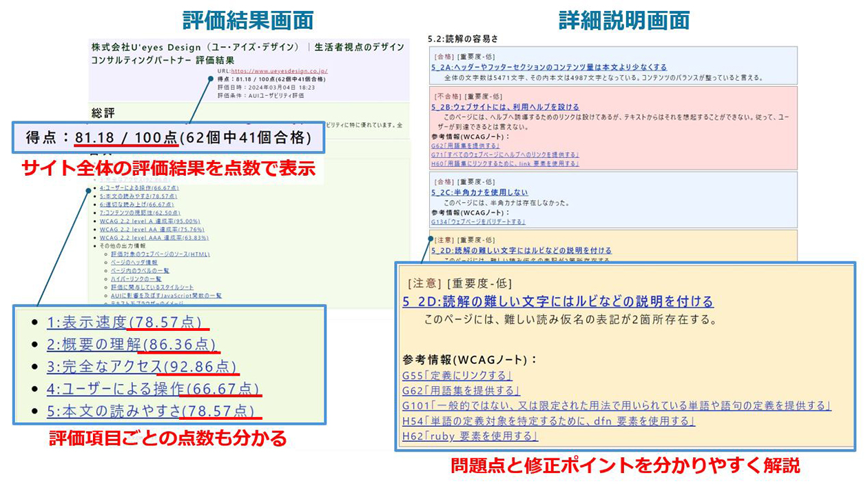Select text このページには、半角カナは存在しなかった。
The image size is (868, 484).
(506, 203)
